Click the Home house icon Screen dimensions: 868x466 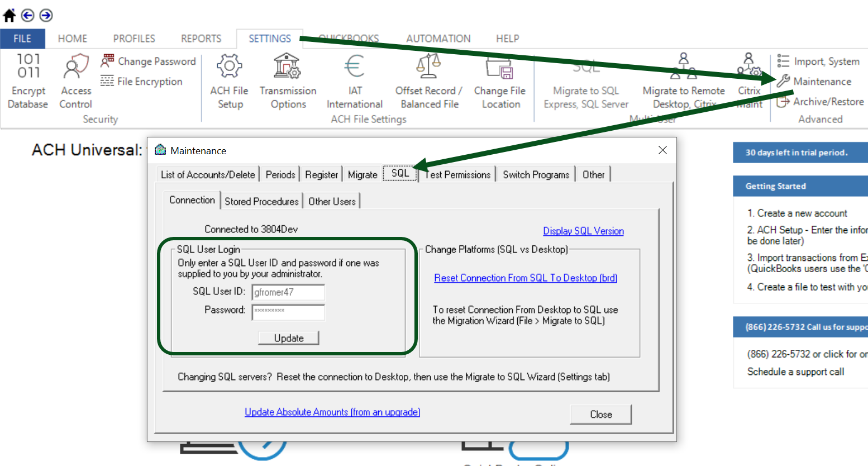click(9, 15)
